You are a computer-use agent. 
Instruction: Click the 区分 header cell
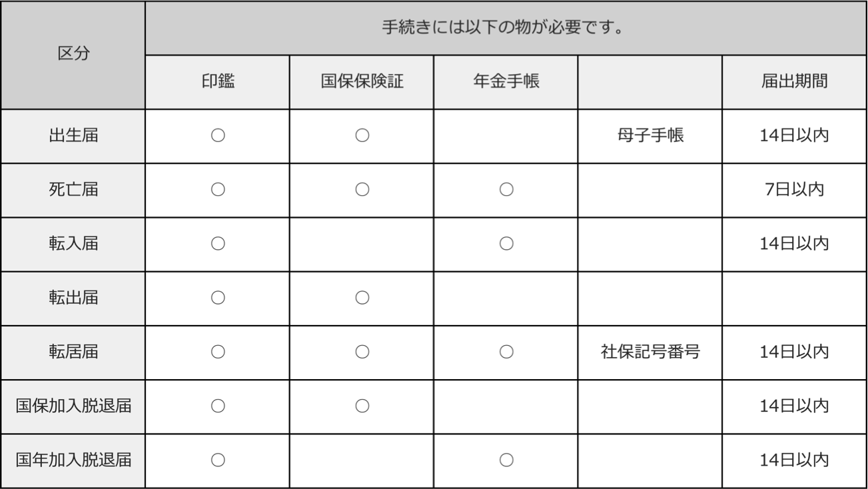tap(73, 55)
